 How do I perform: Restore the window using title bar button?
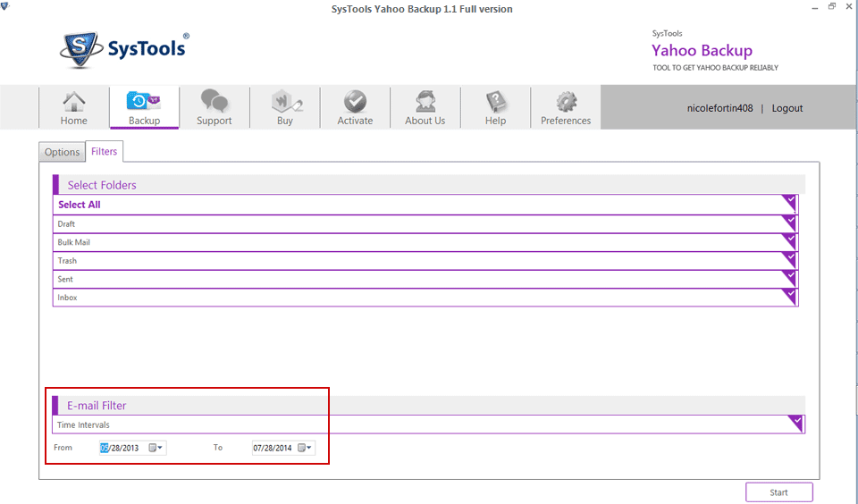tap(832, 6)
